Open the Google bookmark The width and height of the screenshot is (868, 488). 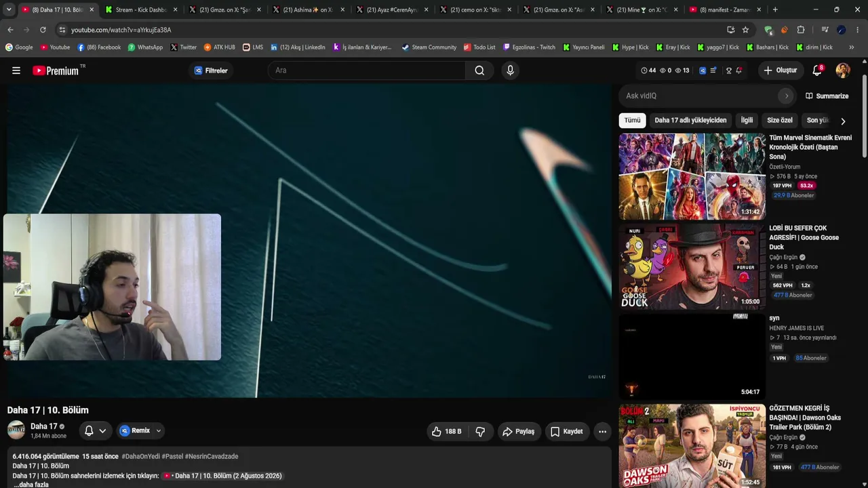19,47
